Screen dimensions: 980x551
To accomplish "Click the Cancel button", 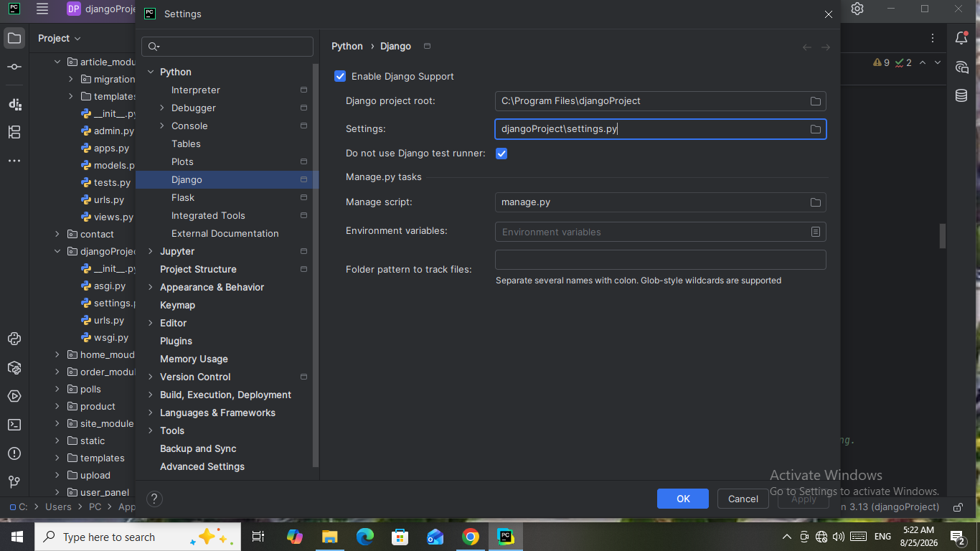I will (743, 499).
